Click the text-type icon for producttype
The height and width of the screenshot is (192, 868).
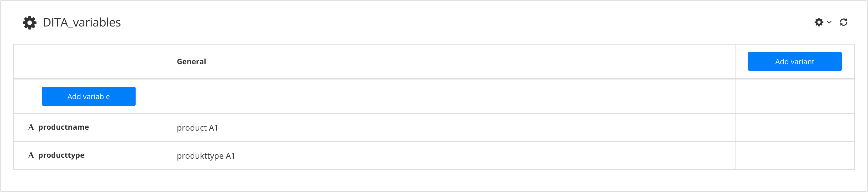31,155
